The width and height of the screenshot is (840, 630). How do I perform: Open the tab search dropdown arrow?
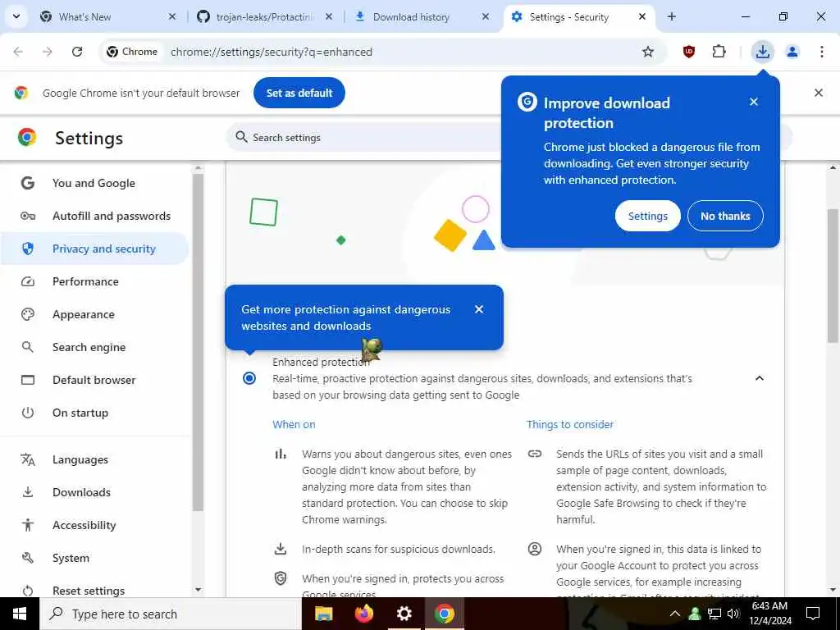(16, 16)
